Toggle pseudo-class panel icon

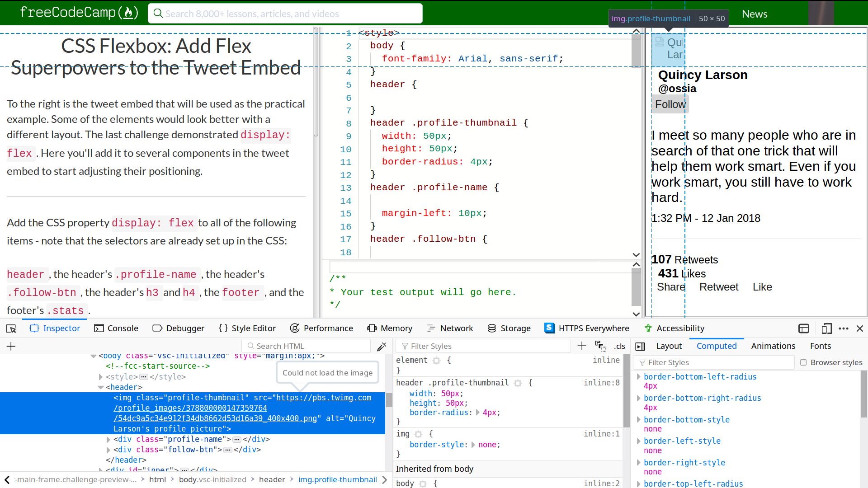click(x=600, y=346)
